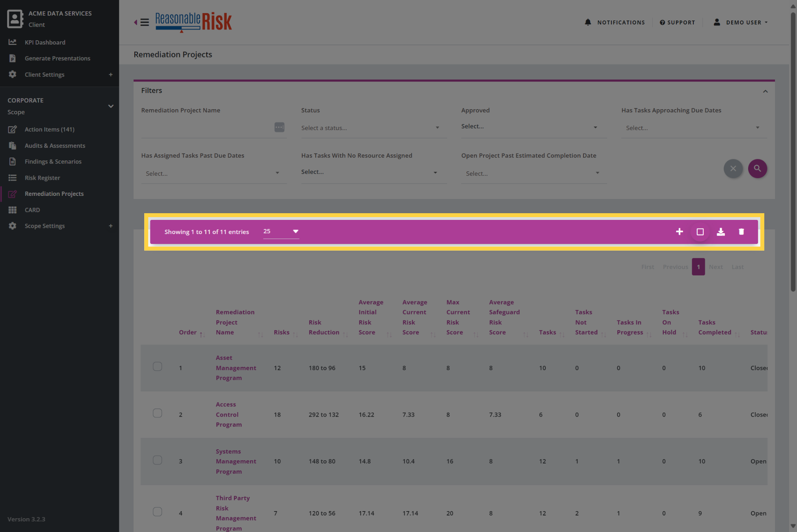Click pagination page 1 button
797x532 pixels.
[x=698, y=267]
